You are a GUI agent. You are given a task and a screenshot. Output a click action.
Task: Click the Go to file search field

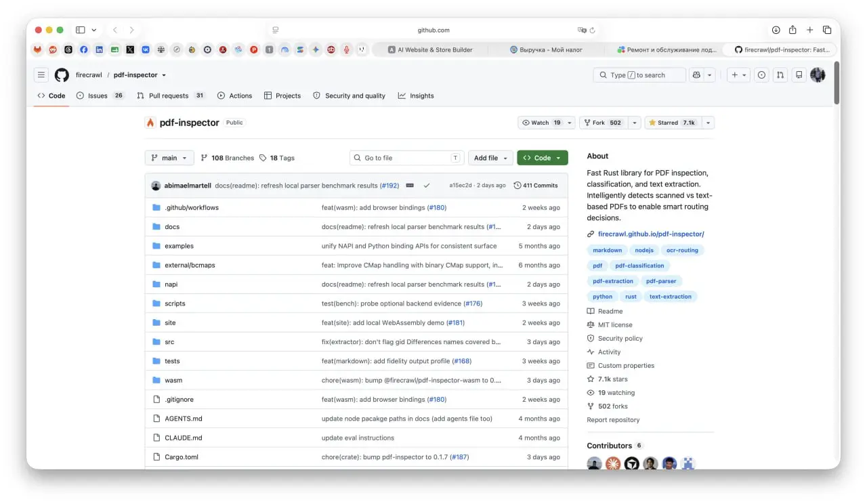(407, 158)
